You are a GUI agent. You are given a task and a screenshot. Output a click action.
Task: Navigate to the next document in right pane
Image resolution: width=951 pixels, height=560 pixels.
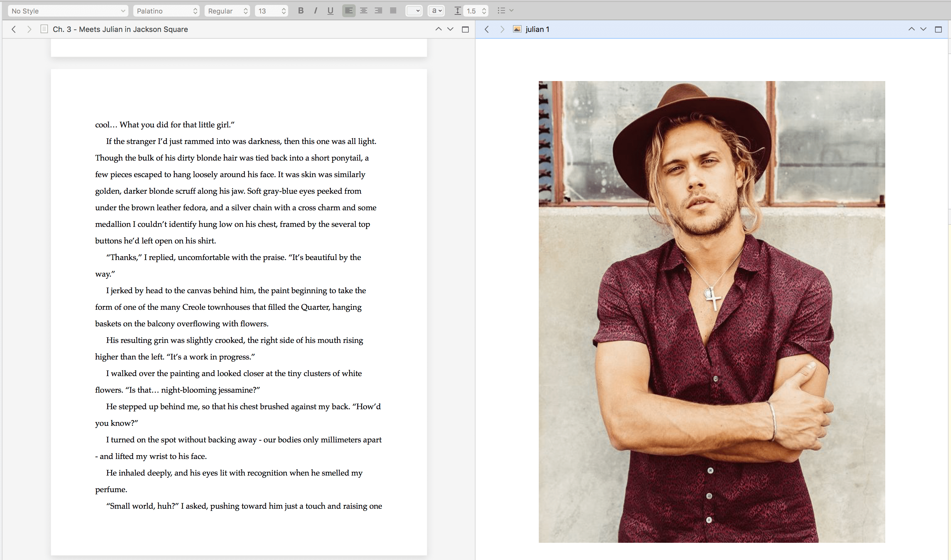tap(502, 29)
